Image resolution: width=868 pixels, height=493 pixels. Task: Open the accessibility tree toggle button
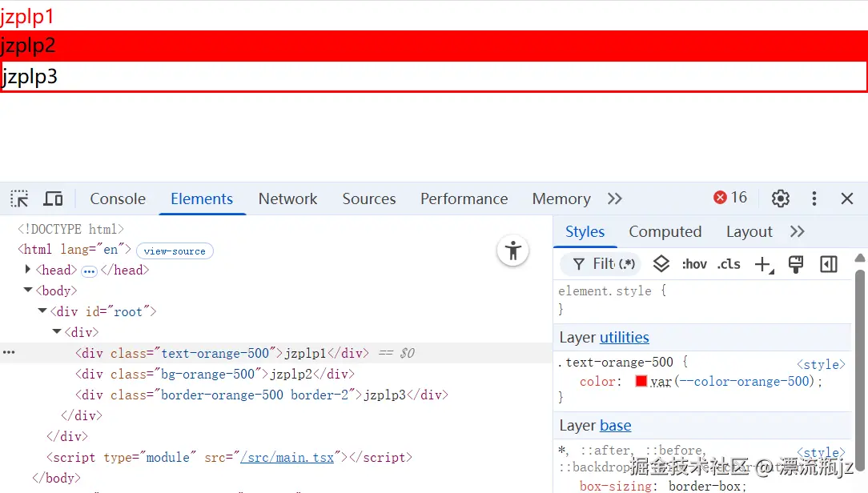pos(513,251)
